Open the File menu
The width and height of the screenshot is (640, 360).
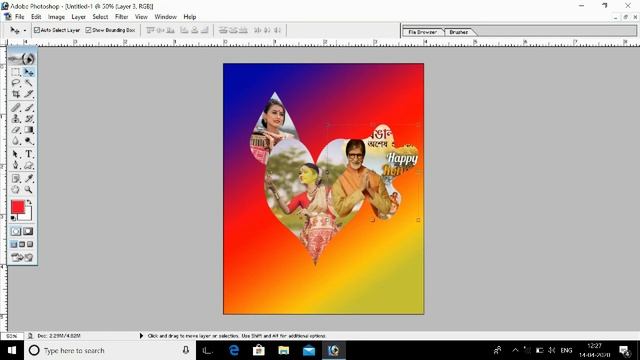click(20, 17)
